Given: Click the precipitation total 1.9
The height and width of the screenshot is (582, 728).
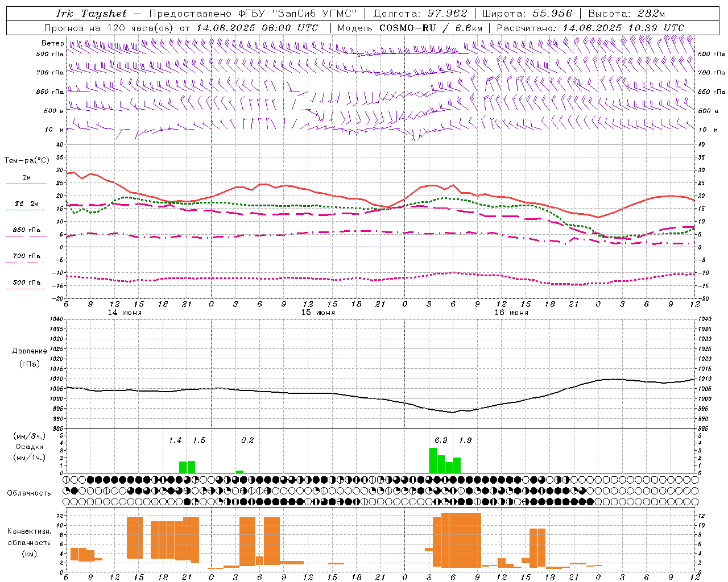Looking at the screenshot, I should pyautogui.click(x=465, y=440).
